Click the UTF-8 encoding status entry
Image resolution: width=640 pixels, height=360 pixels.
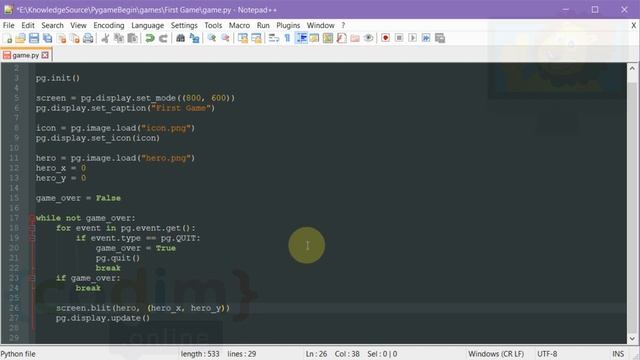[x=547, y=354]
